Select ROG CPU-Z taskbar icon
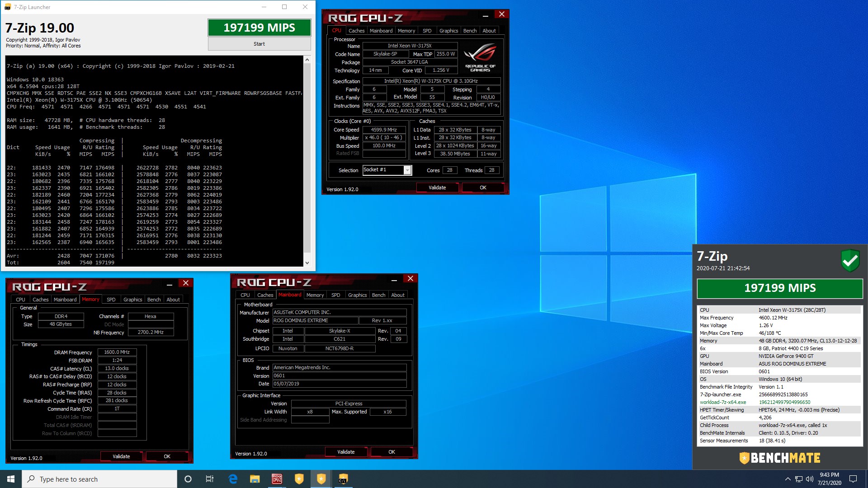868x488 pixels. tap(277, 479)
